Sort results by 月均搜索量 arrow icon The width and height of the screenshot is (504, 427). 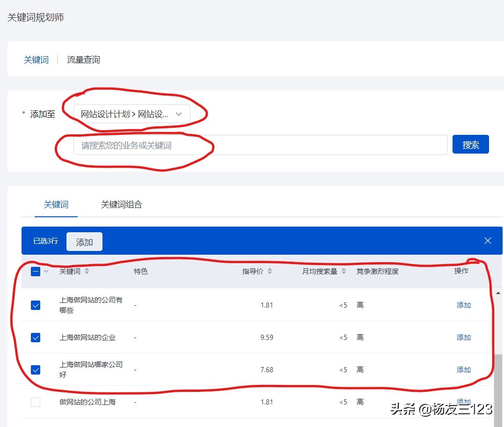point(345,271)
